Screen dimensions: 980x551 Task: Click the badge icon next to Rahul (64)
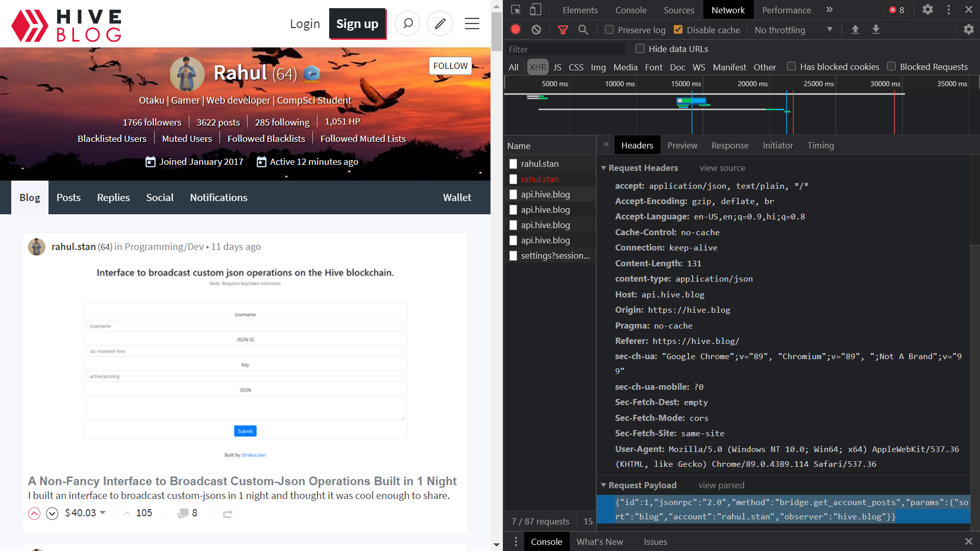pyautogui.click(x=312, y=74)
